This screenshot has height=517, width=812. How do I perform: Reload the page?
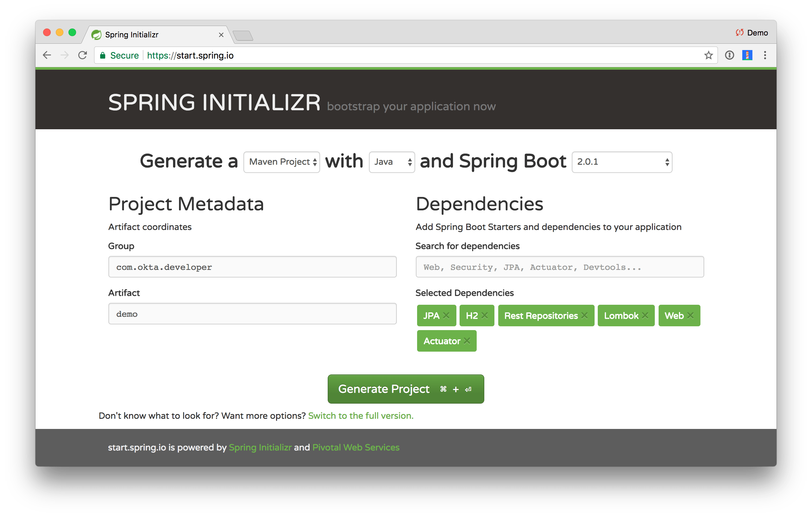coord(83,55)
